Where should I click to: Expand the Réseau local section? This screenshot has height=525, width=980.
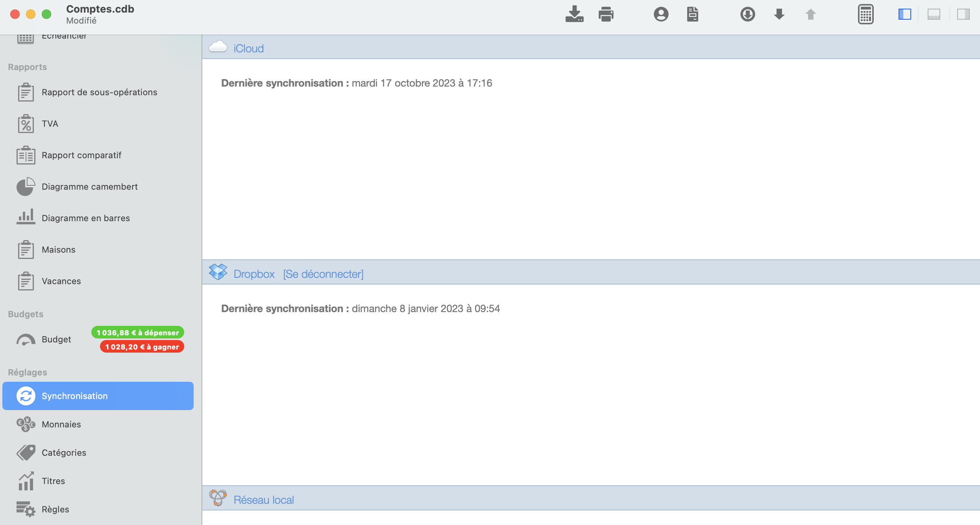(264, 499)
